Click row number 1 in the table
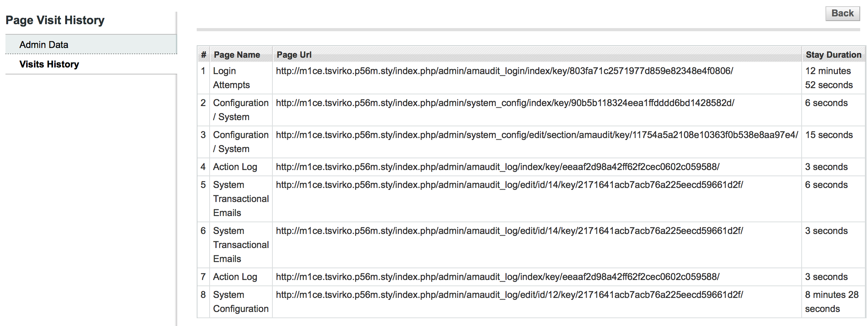 [x=203, y=71]
